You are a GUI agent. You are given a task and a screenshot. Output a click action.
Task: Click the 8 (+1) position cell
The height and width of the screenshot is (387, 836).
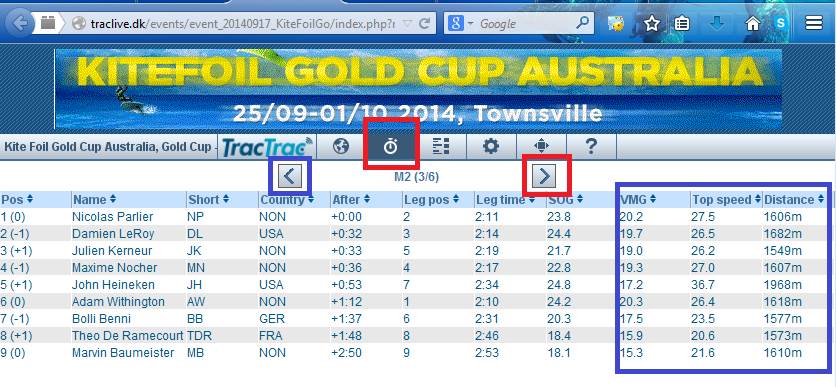[16, 336]
